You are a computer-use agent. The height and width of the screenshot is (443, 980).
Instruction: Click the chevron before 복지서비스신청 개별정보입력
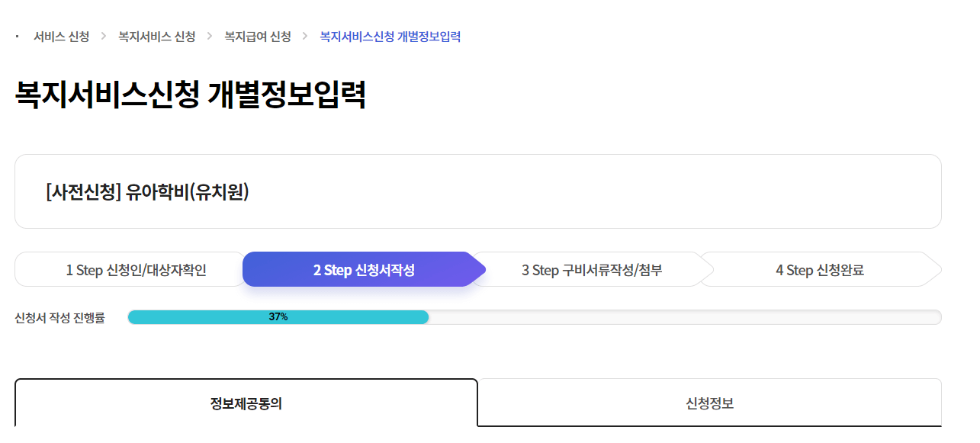(304, 36)
